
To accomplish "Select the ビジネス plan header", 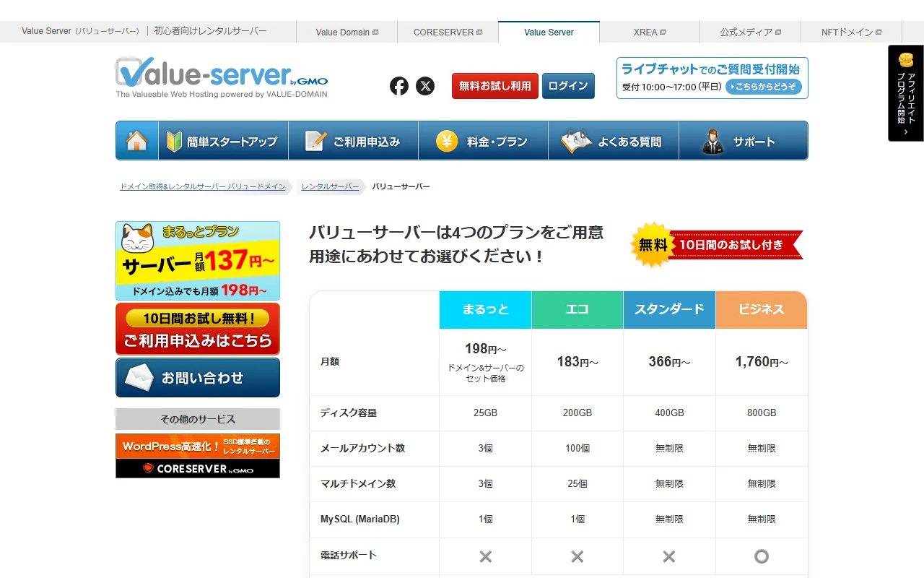I will click(762, 309).
